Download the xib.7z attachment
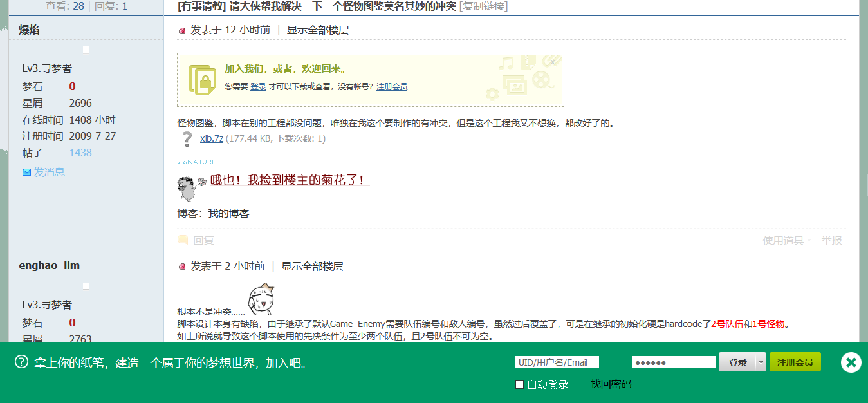This screenshot has width=868, height=403. point(212,138)
